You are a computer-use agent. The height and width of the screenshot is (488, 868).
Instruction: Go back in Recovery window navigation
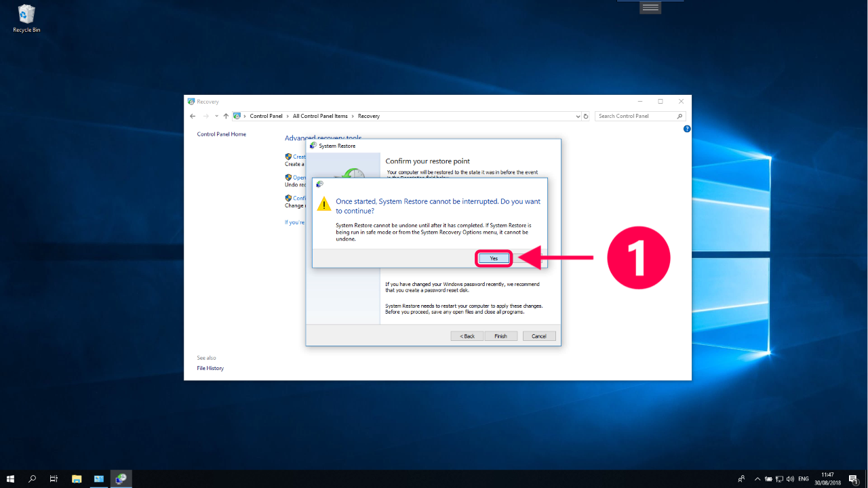click(193, 116)
